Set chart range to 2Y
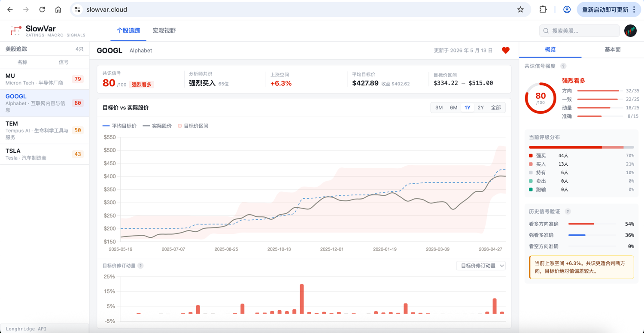 (480, 108)
